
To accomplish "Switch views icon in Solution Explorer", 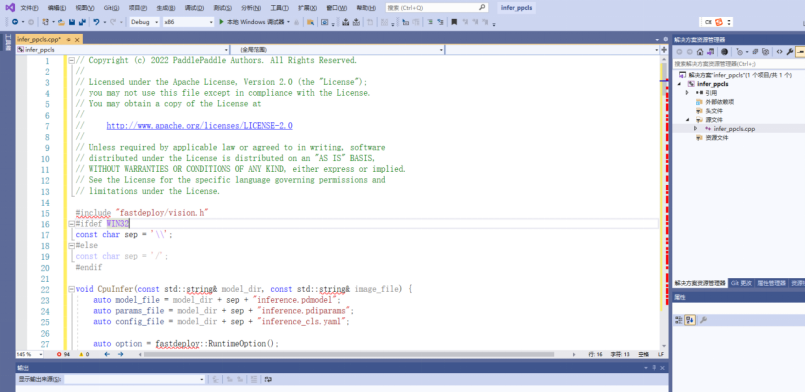I will pos(711,51).
